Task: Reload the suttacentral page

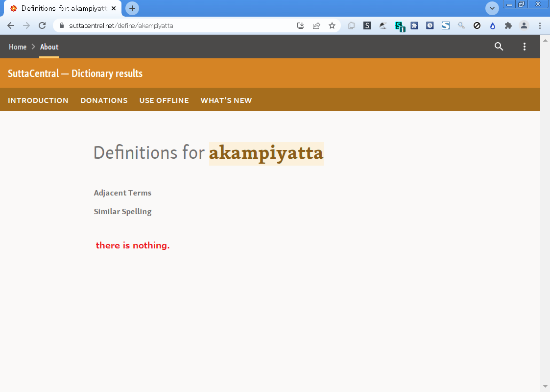Action: [42, 25]
